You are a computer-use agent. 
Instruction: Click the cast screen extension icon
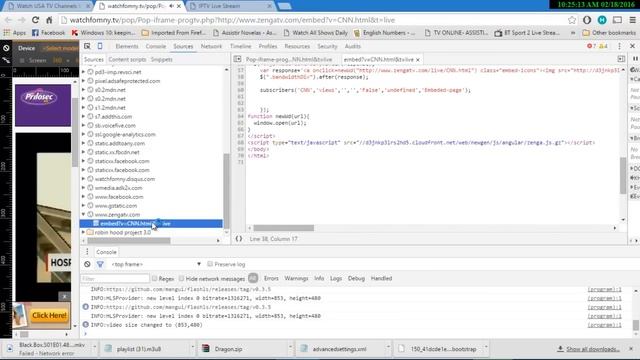[617, 20]
